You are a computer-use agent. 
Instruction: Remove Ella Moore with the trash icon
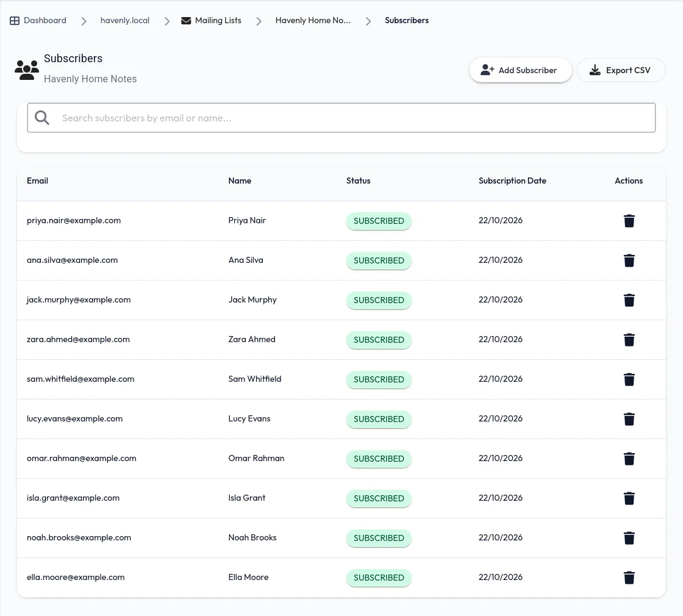629,578
